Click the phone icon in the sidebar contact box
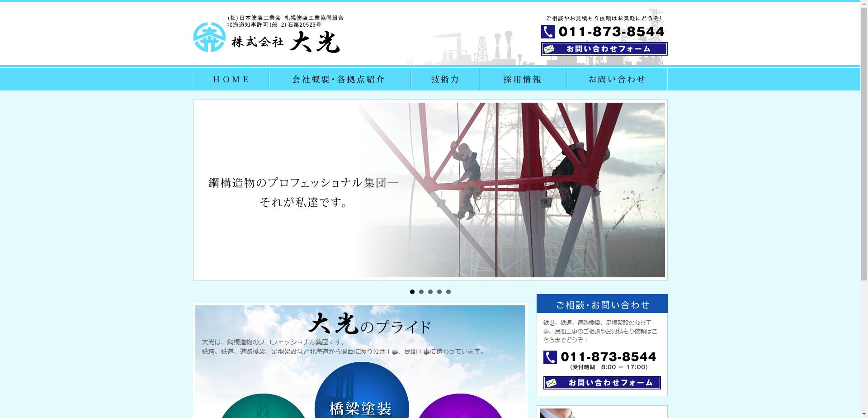Screen dimensions: 868x418 pos(550,357)
